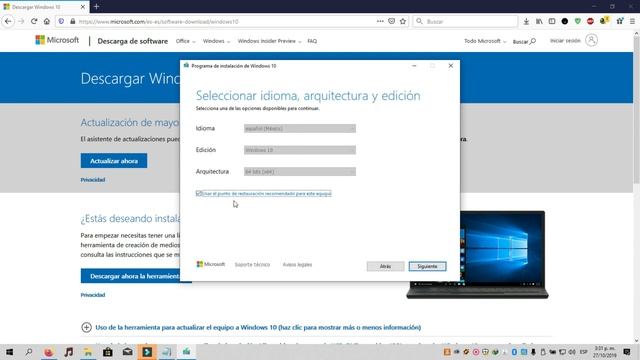Open the Arquitectura dropdown
This screenshot has height=360, width=640.
pyautogui.click(x=300, y=172)
